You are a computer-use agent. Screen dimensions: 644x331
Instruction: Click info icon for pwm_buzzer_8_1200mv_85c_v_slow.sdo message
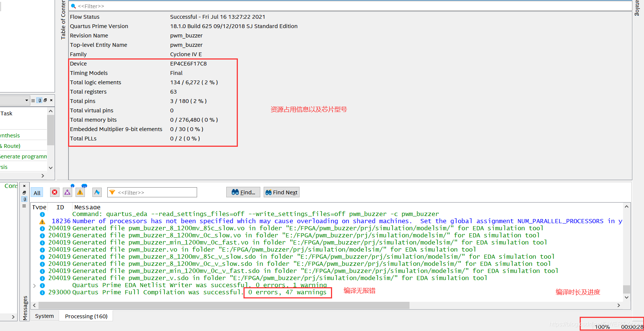pyautogui.click(x=42, y=257)
